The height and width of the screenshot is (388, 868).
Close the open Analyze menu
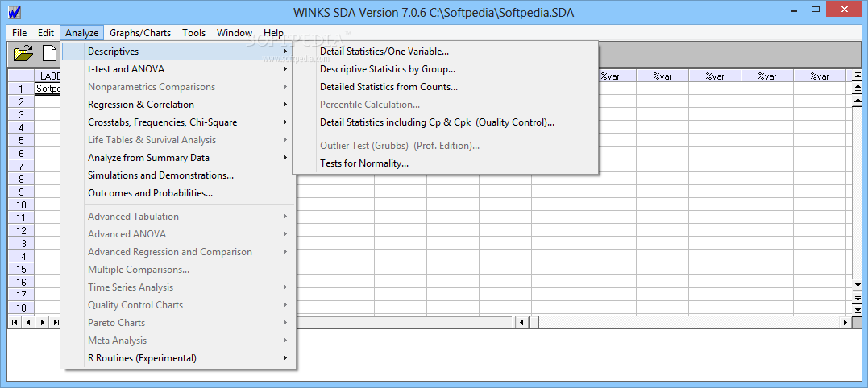(x=81, y=33)
